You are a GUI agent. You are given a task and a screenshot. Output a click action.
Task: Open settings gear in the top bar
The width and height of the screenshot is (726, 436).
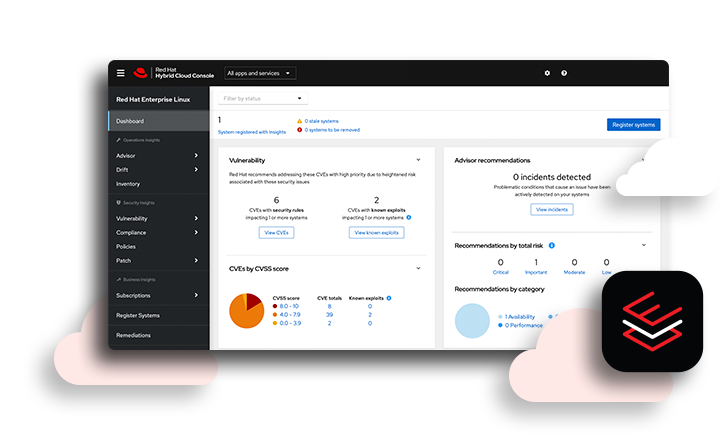point(547,73)
